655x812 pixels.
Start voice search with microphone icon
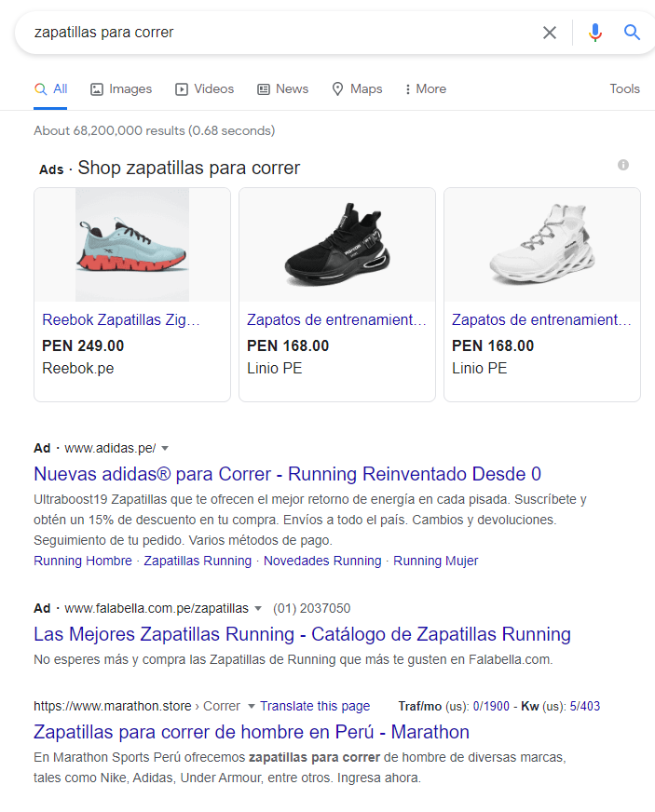[x=595, y=33]
